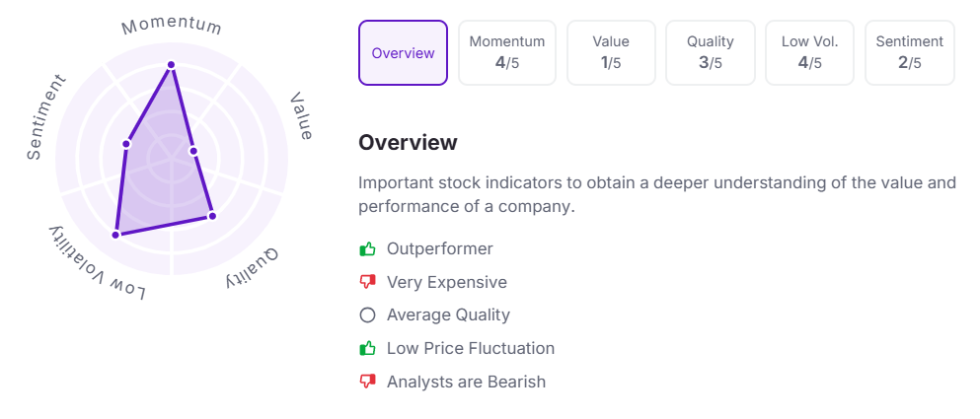Click the Momentum axis label above the radar
980x419 pixels.
172,26
